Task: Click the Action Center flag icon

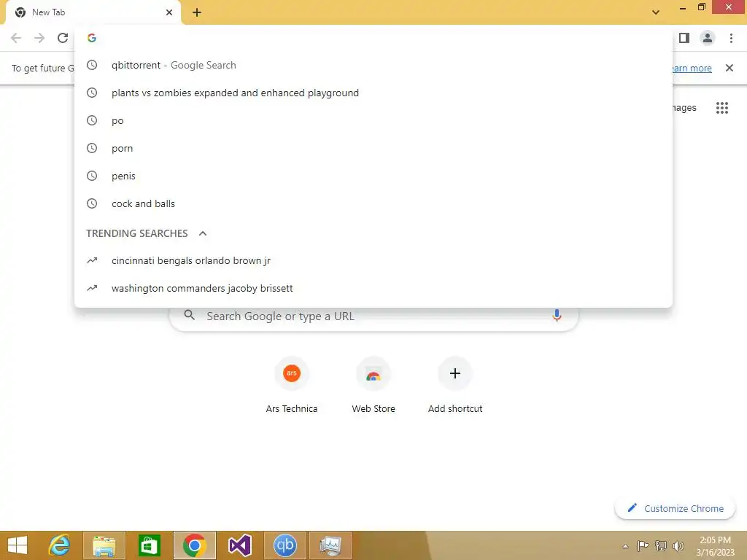Action: coord(643,545)
